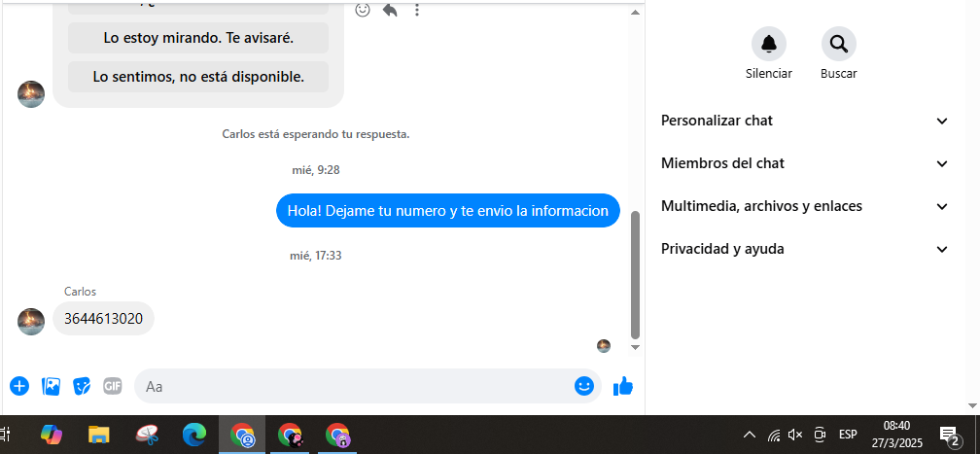The width and height of the screenshot is (980, 454).
Task: Click the Aa message input field
Action: tap(355, 386)
